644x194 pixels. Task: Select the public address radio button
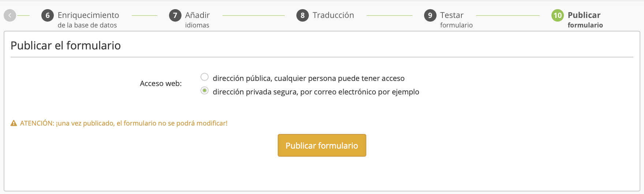tap(205, 77)
